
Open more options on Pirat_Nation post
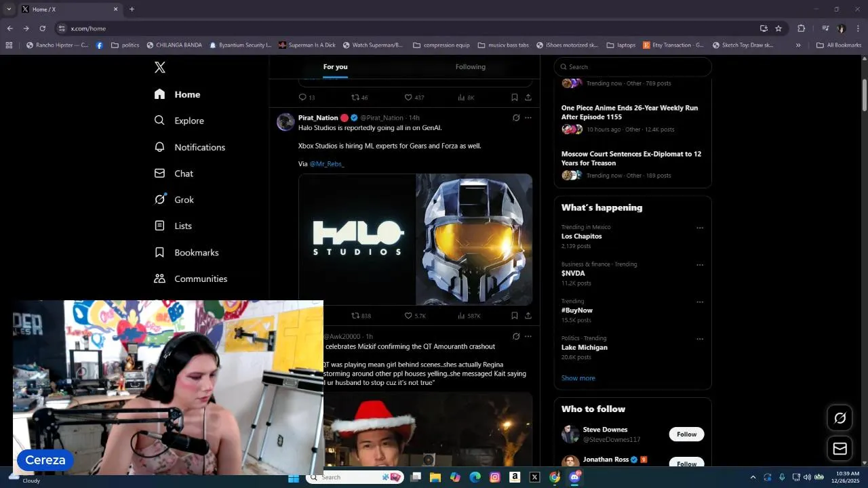528,118
